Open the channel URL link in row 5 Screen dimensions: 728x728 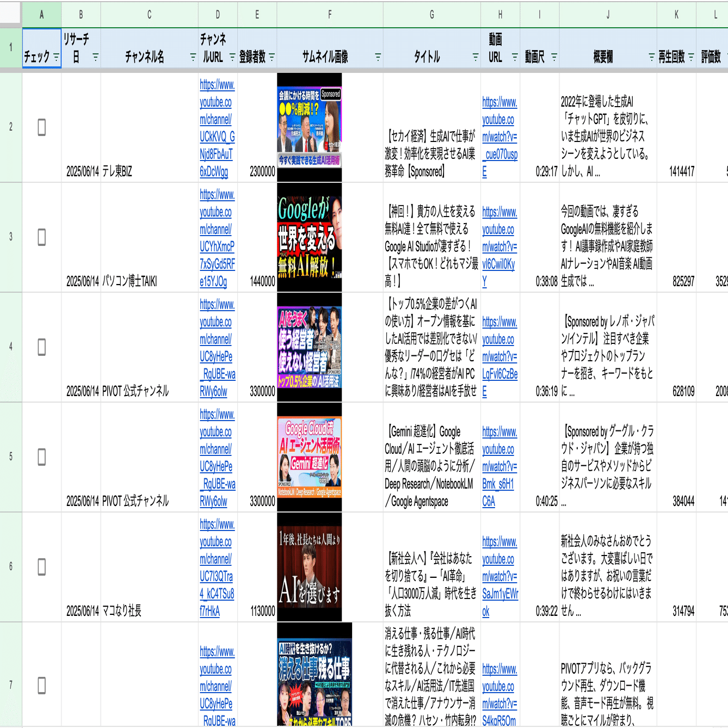pos(217,458)
